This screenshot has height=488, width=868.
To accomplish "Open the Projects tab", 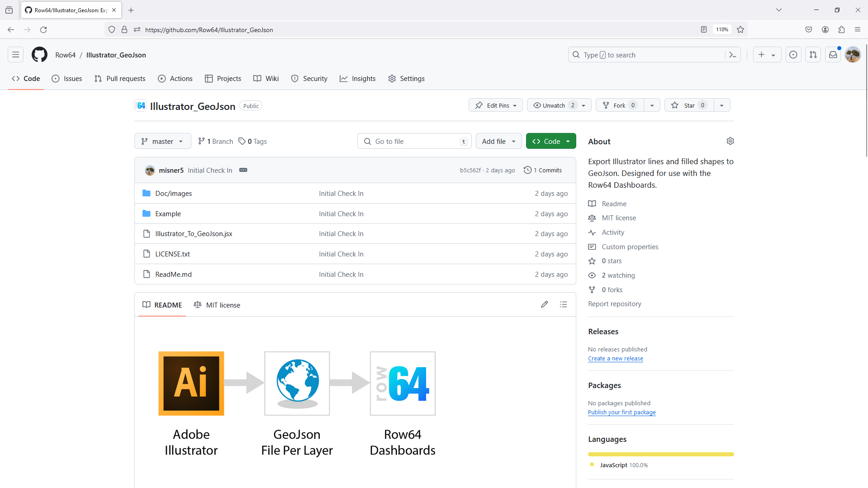I will [x=223, y=78].
